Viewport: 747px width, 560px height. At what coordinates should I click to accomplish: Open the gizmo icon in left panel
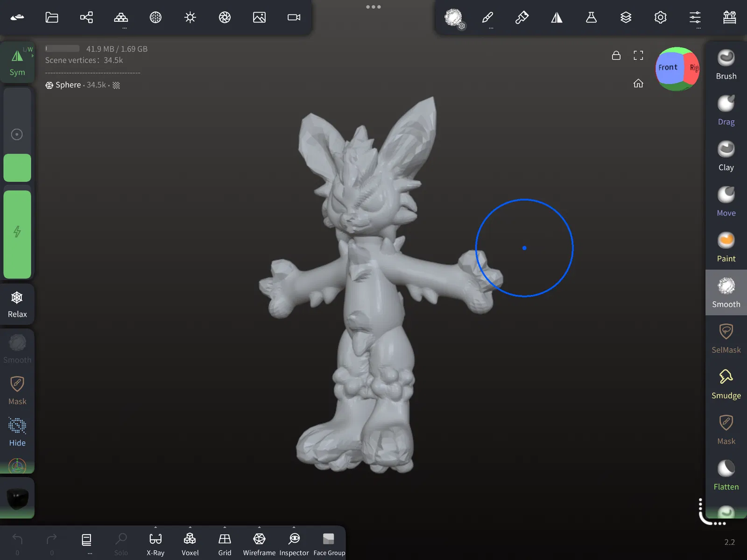(x=17, y=465)
